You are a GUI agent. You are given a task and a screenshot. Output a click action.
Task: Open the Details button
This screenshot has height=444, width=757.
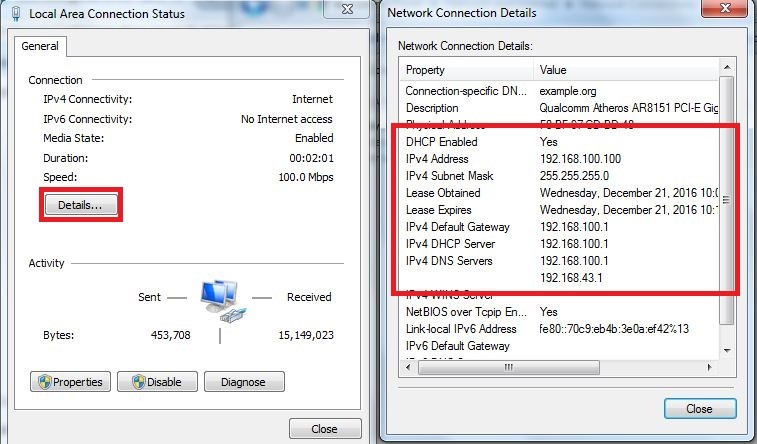coord(80,205)
